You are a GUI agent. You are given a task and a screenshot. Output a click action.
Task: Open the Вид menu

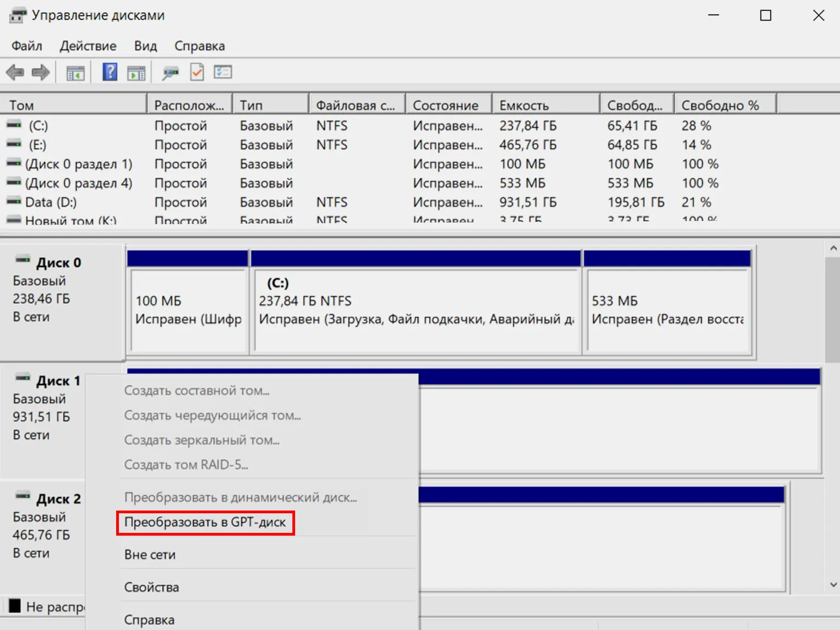tap(145, 46)
